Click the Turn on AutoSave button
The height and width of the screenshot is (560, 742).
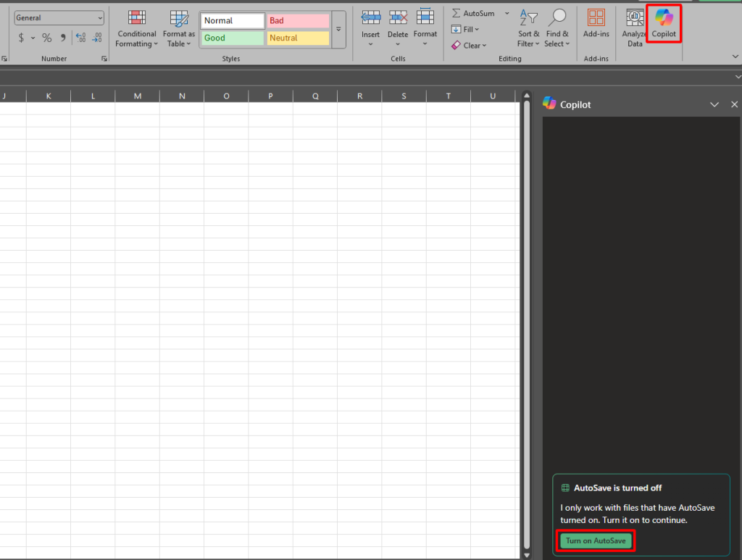[596, 540]
